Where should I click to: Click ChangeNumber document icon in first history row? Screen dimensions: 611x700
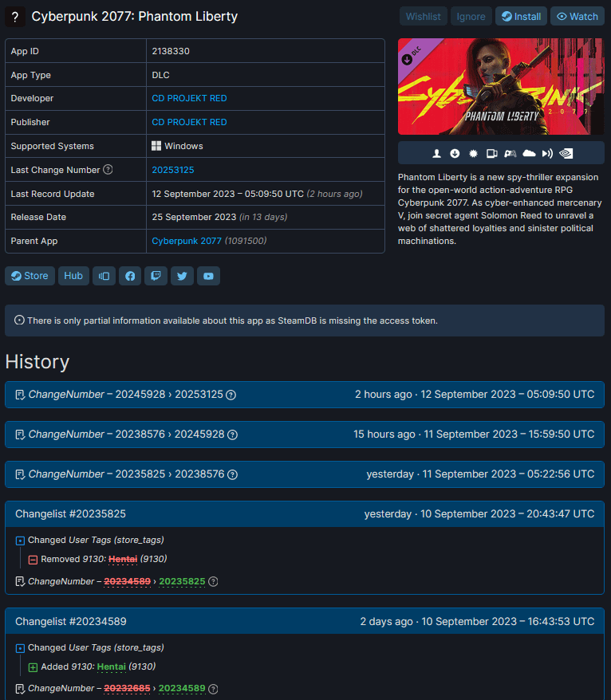20,395
